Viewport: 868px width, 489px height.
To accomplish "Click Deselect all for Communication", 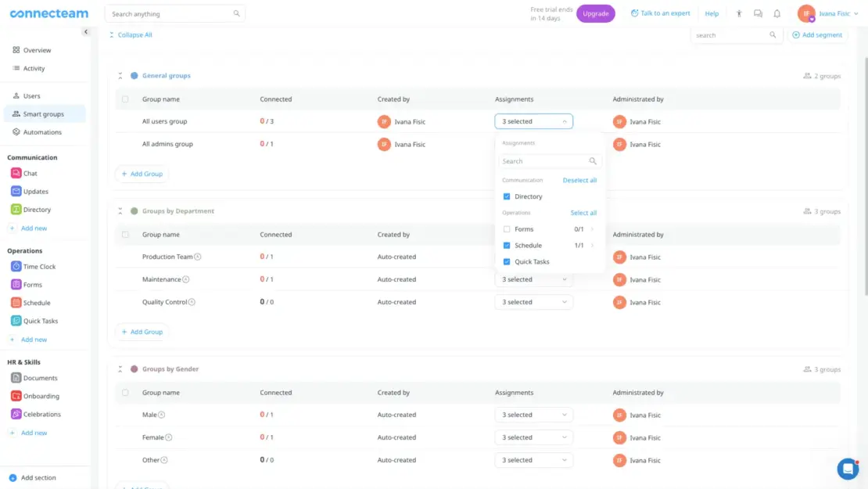I will 579,181.
